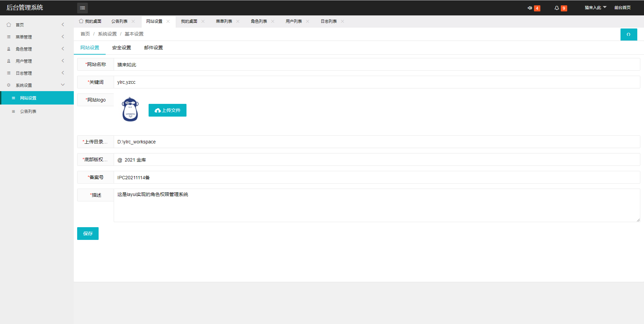Click the teal refresh icon button
Screen dimensions: 644x324
point(629,35)
